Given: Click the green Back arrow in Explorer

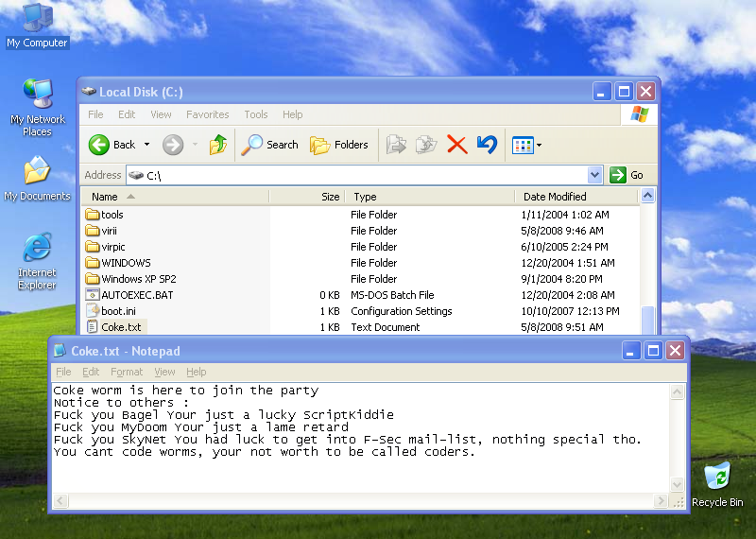Looking at the screenshot, I should pos(99,145).
